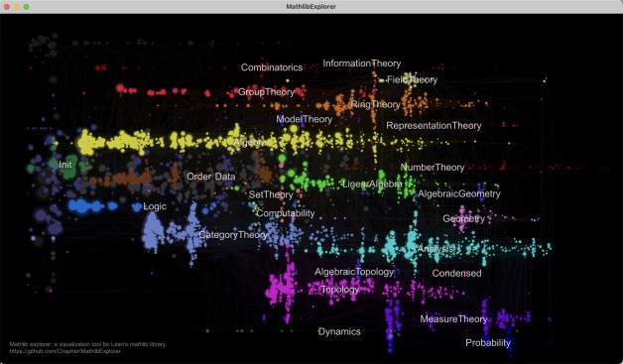The image size is (623, 364).
Task: Click the ModelTheory label
Action: [x=304, y=119]
